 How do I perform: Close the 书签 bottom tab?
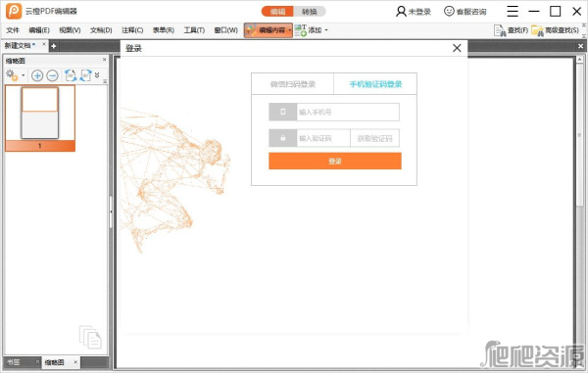(37, 362)
